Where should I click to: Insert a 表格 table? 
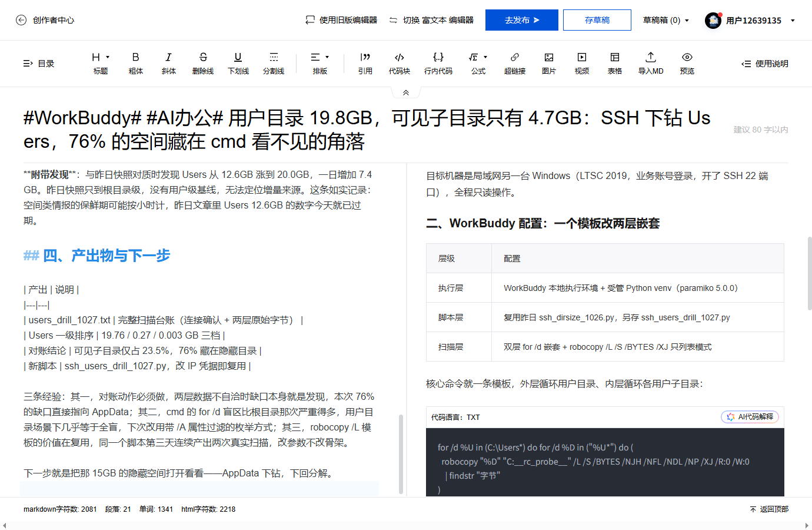615,64
